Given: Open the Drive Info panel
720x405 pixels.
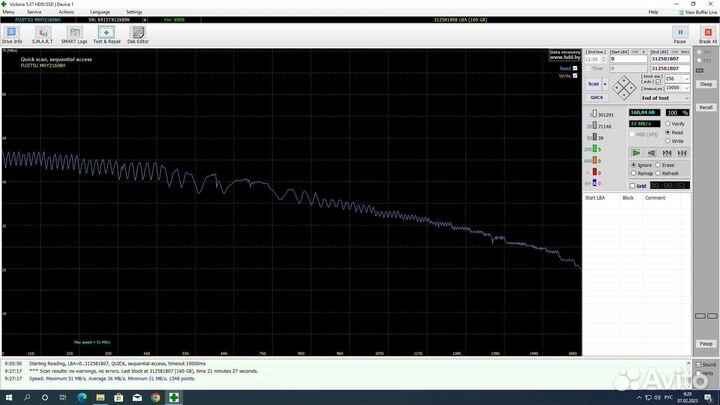Looking at the screenshot, I should coord(12,35).
